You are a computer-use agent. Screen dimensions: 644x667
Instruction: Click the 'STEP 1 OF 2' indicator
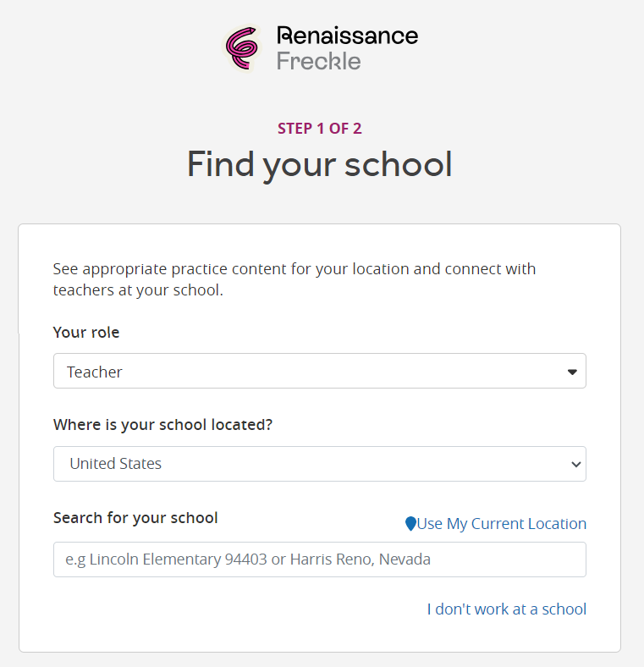319,129
